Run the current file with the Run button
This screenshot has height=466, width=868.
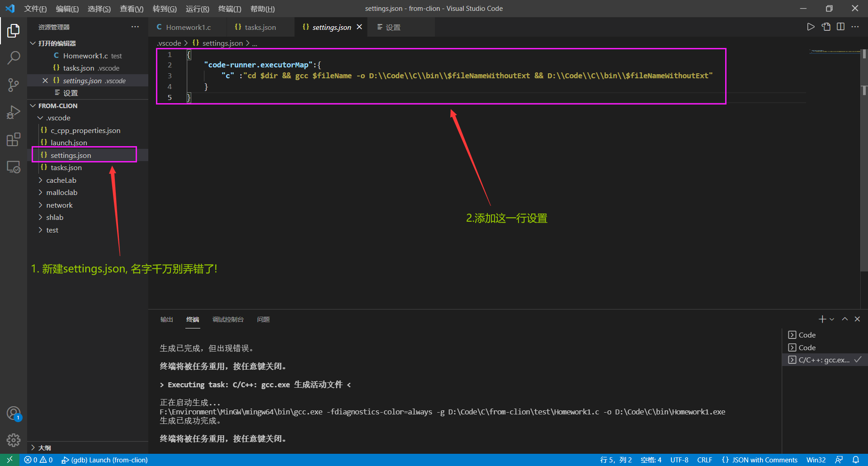[811, 27]
